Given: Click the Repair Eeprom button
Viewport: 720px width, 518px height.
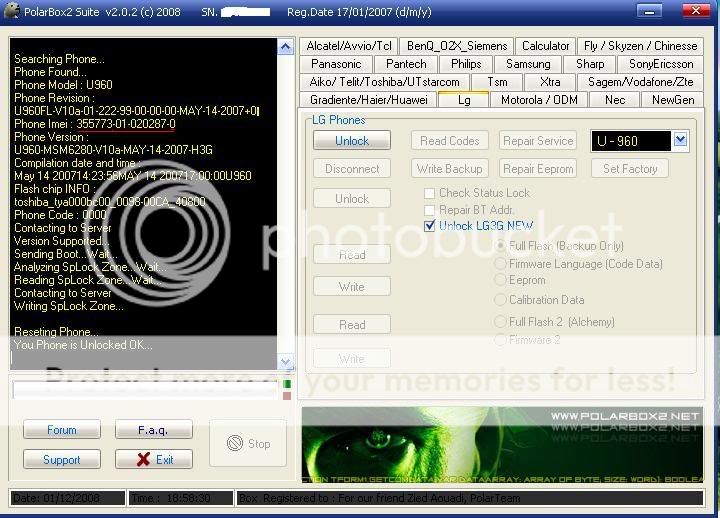Looking at the screenshot, I should pos(538,169).
